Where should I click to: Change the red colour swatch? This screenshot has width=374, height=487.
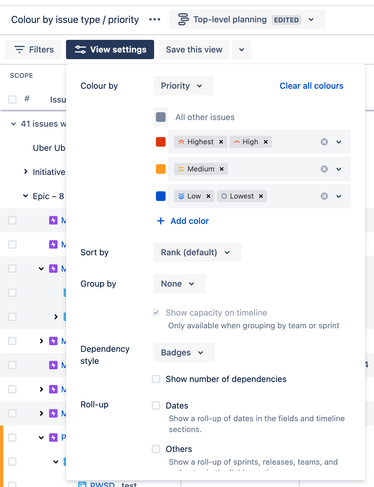pos(161,142)
